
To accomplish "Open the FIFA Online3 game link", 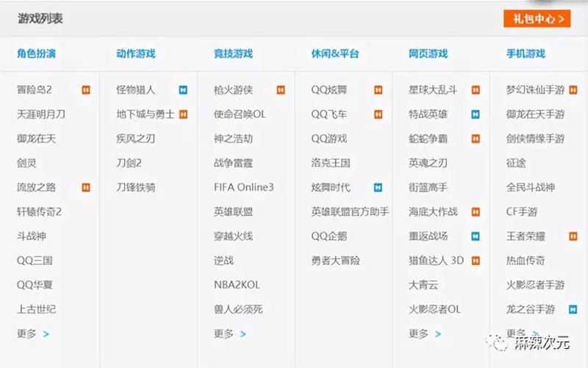I will 244,188.
